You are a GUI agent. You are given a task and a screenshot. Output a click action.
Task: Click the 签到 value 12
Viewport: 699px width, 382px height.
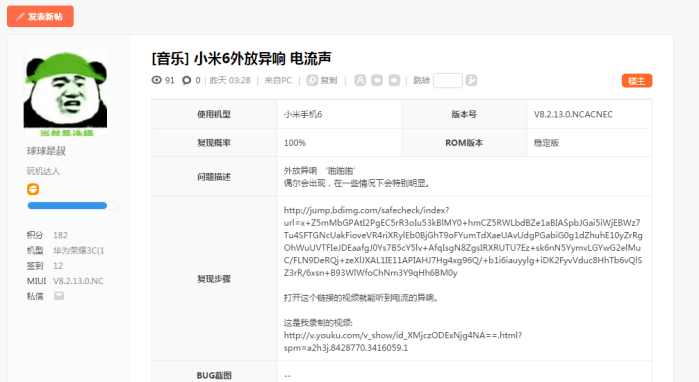(58, 266)
